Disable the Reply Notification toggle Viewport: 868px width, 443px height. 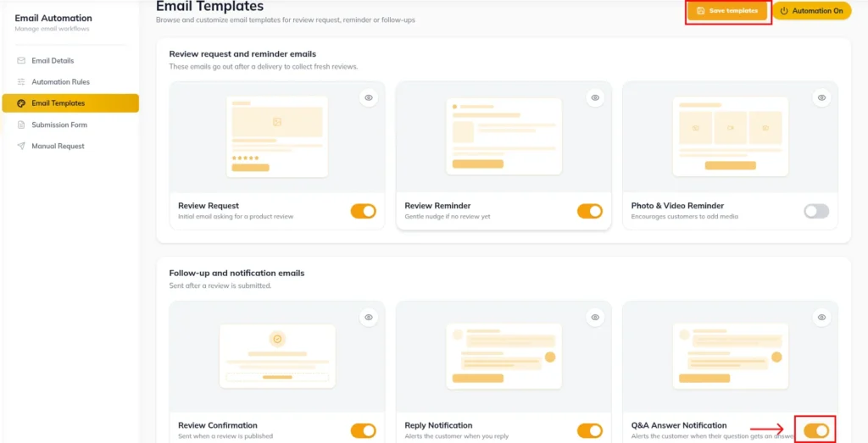tap(590, 430)
